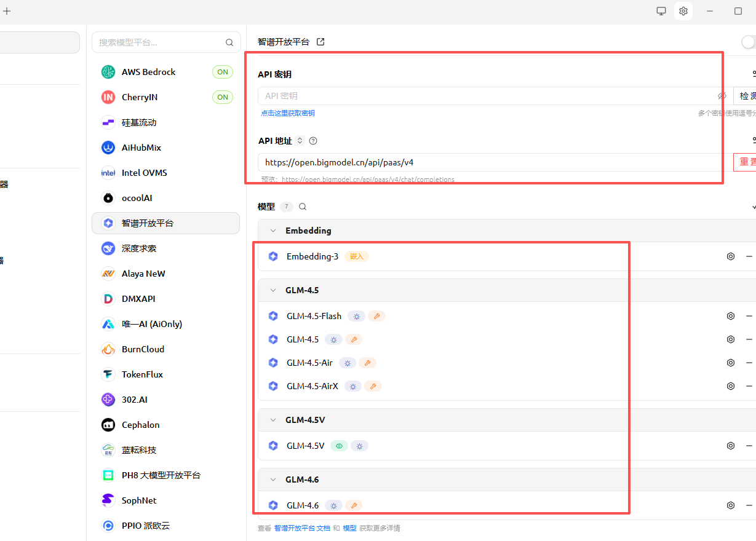
Task: Collapse the GLM-4.5V model group
Action: [273, 420]
